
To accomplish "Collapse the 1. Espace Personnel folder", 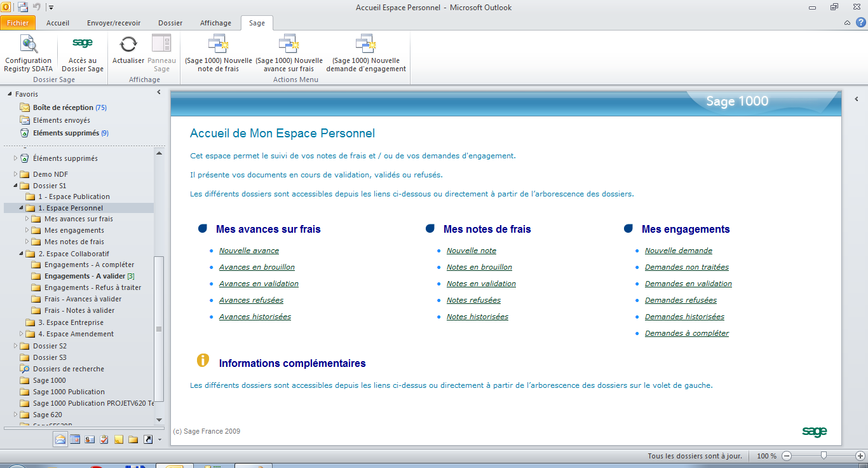I will click(x=21, y=208).
